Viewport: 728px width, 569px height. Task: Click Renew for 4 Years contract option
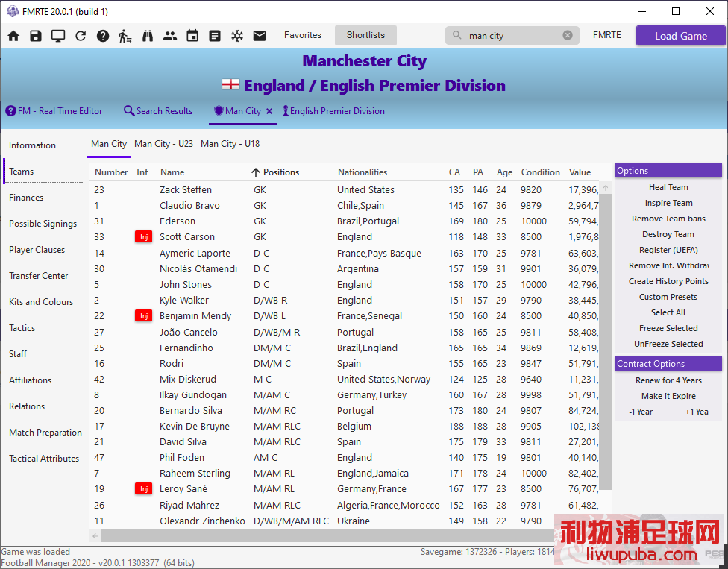tap(668, 380)
